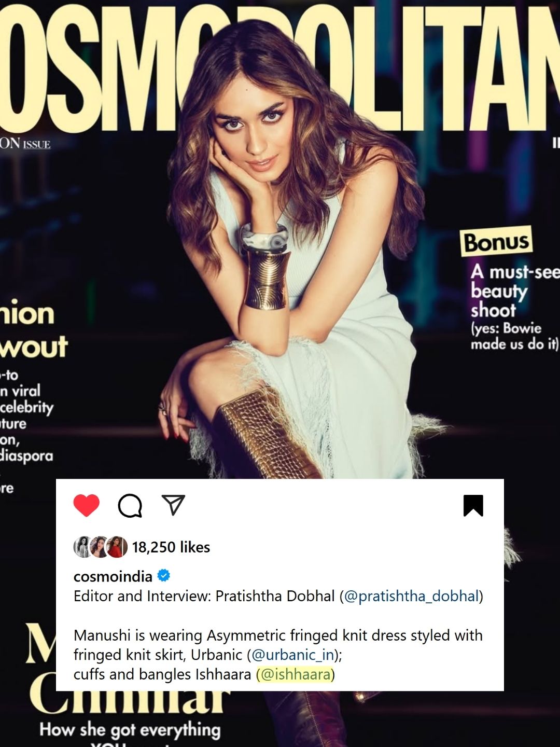Open the cosmoindia profile username
The height and width of the screenshot is (747, 560).
pos(113,576)
